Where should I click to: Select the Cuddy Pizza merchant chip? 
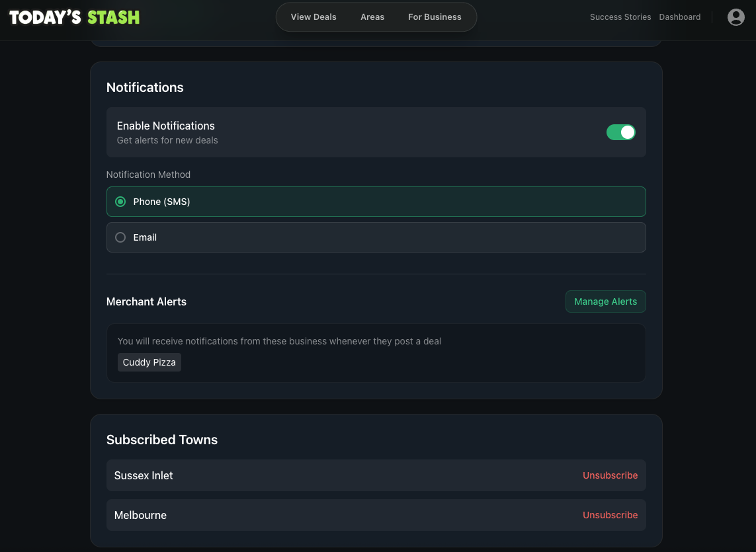pos(149,362)
